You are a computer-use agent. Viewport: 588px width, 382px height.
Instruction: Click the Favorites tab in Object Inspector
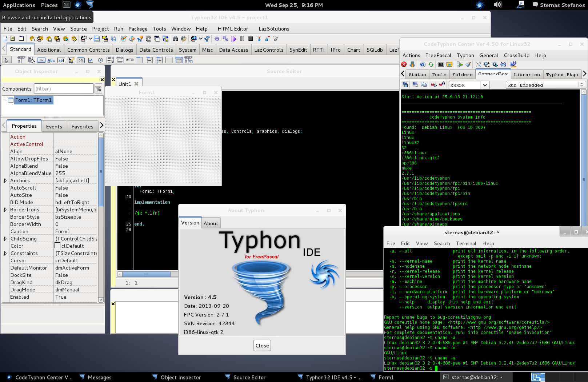(83, 127)
